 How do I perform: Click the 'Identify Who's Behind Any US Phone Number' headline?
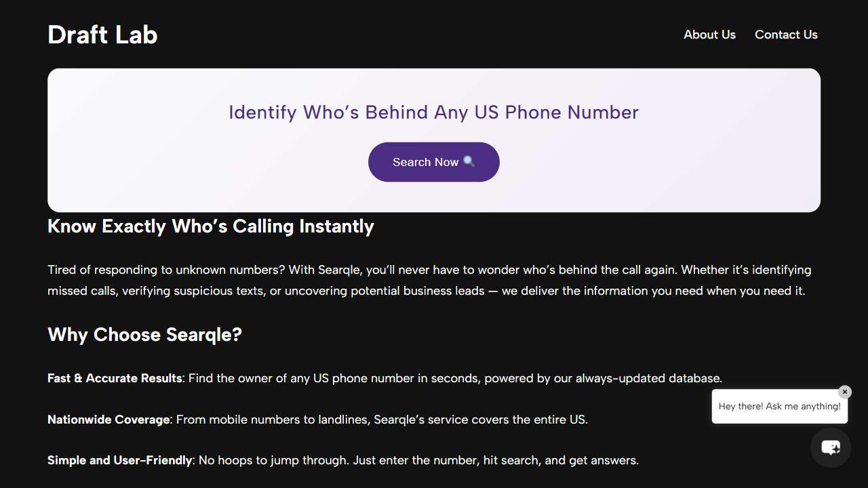434,112
